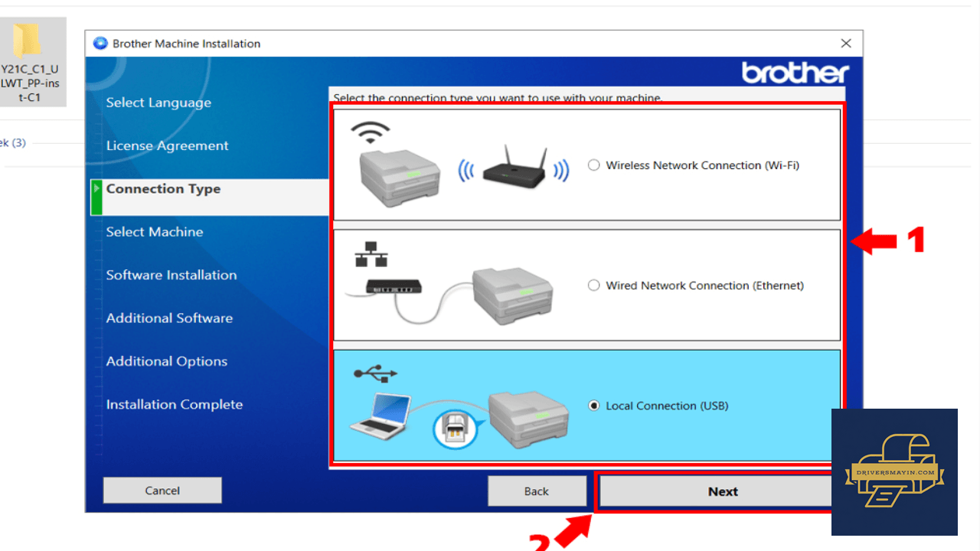Select the Wireless Network Connection (Wi-Fi) radio button

(594, 165)
